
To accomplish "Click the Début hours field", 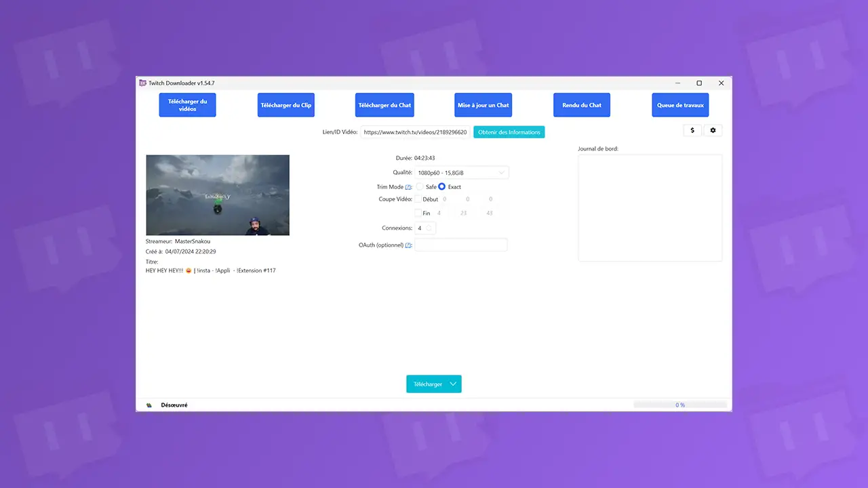I will (445, 199).
